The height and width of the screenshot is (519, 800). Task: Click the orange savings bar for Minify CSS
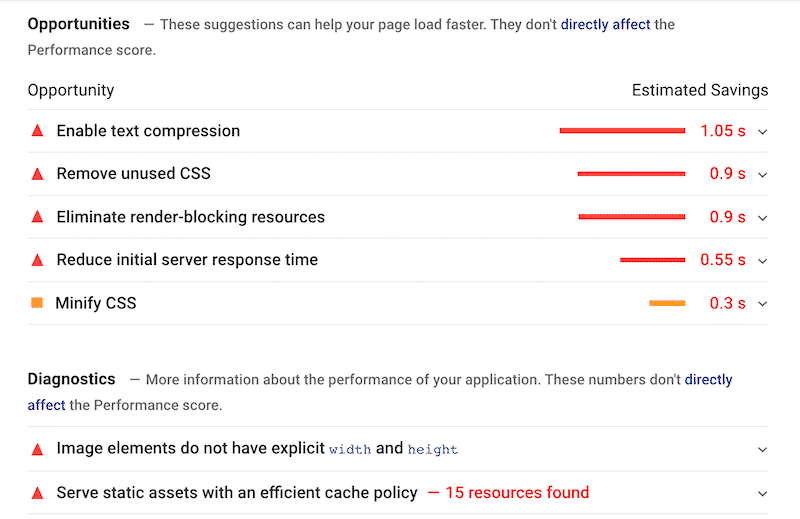click(x=667, y=303)
